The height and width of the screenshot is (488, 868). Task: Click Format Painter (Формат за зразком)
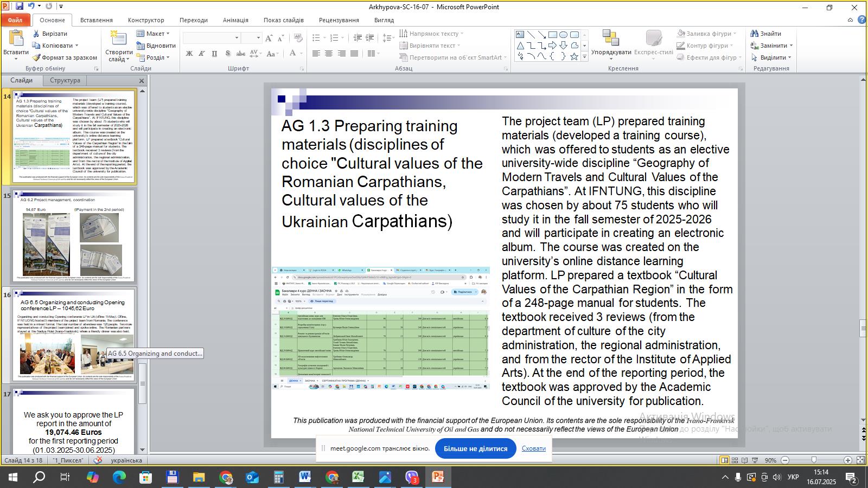65,57
